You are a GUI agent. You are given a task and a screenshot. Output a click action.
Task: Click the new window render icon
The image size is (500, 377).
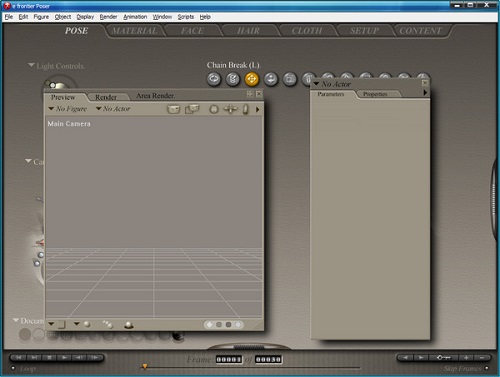tap(192, 109)
